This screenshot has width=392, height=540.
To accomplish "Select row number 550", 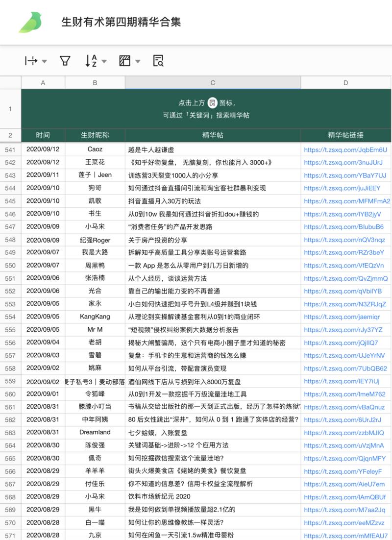I will (x=10, y=265).
